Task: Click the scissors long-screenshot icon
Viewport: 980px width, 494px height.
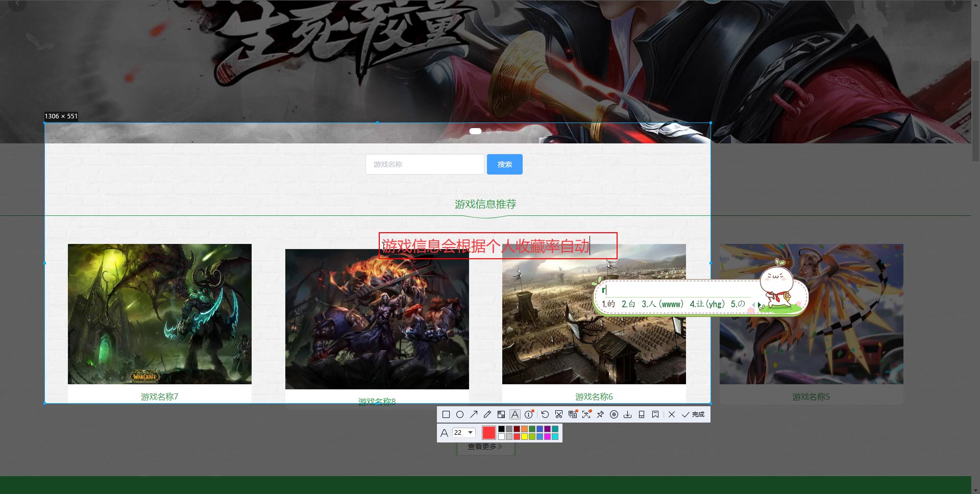Action: pos(559,414)
